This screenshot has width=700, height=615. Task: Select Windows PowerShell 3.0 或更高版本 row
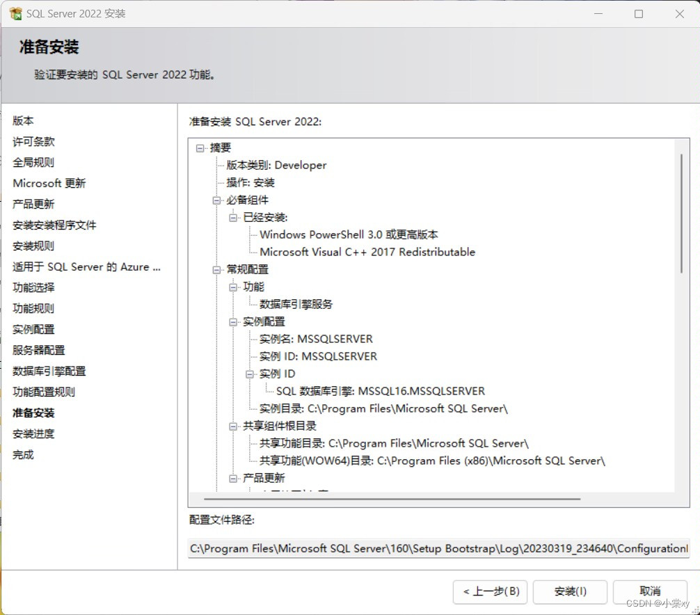point(349,235)
